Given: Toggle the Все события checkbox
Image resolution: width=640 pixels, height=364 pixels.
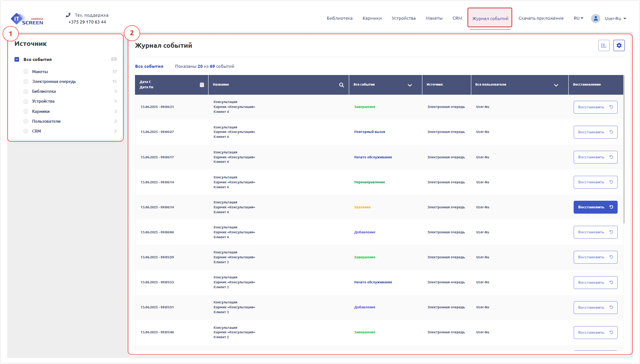Looking at the screenshot, I should (17, 59).
